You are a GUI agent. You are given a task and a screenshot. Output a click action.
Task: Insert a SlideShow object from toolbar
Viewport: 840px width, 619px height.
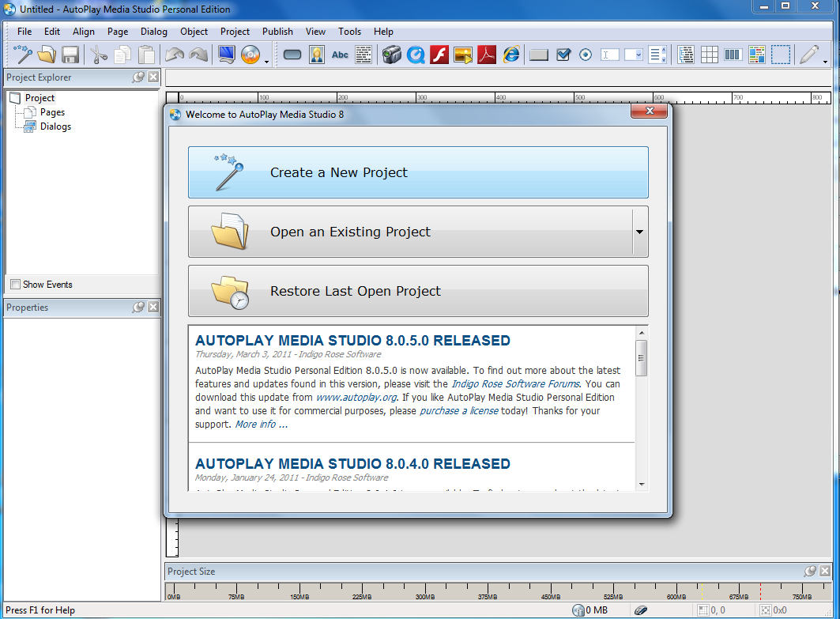click(463, 55)
